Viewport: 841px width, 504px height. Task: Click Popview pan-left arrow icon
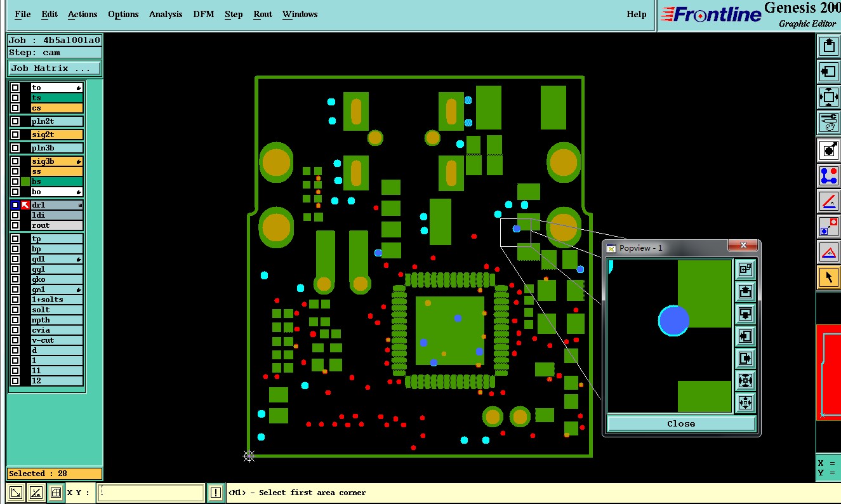[745, 336]
